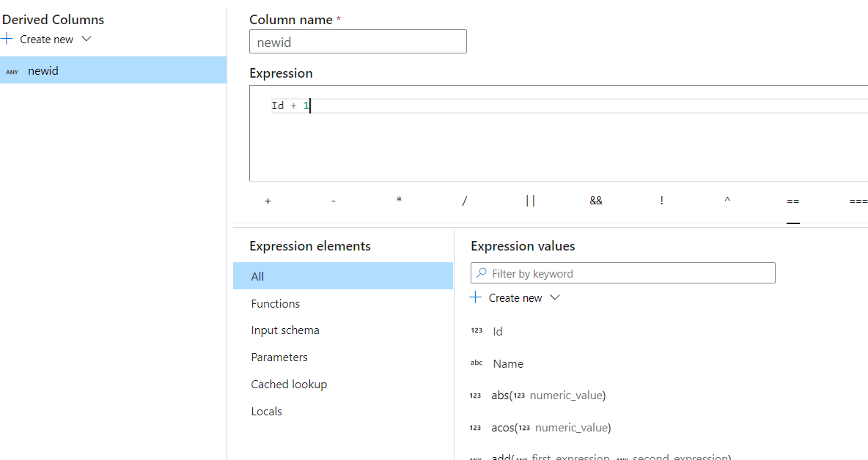Screen dimensions: 868x460
Task: Expand the Derived Columns Create new chevron
Action: point(87,39)
